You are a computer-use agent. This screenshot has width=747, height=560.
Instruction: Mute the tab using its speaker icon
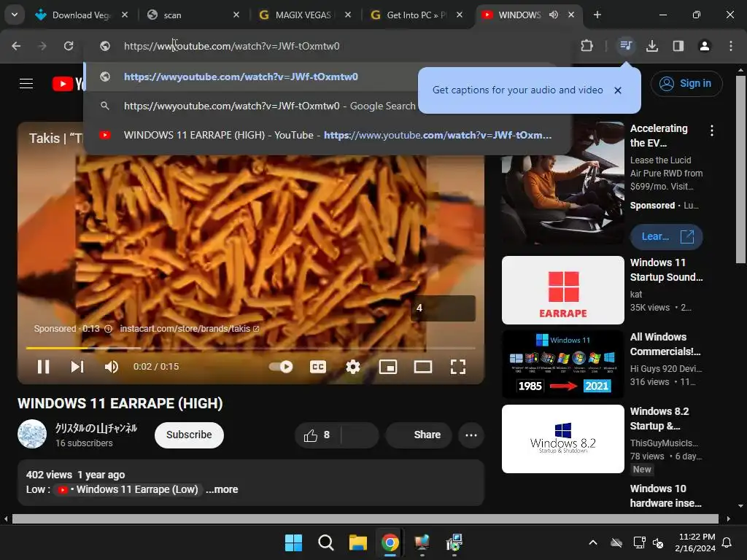(553, 15)
